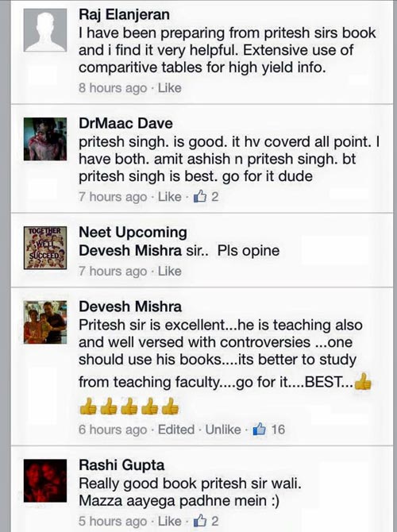Open Raj Elanjeran's profile name link

tap(124, 14)
